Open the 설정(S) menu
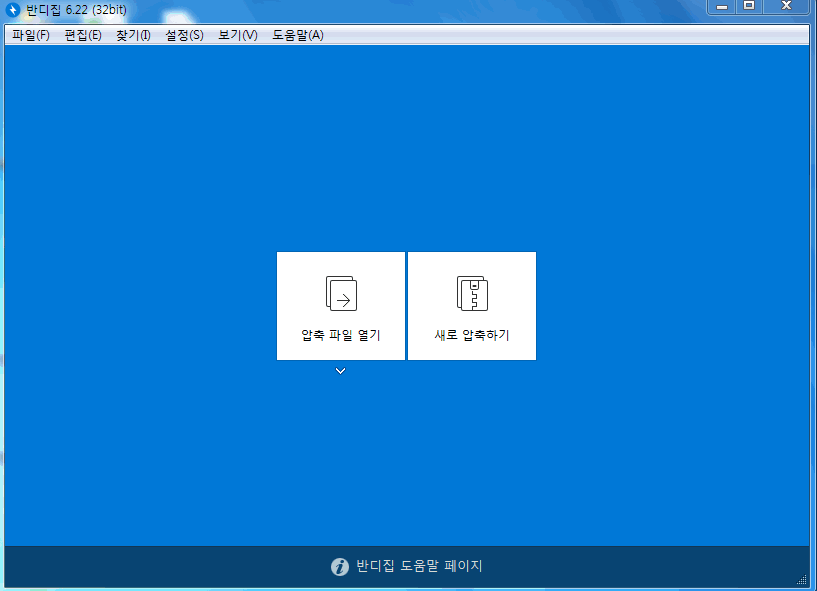 184,35
